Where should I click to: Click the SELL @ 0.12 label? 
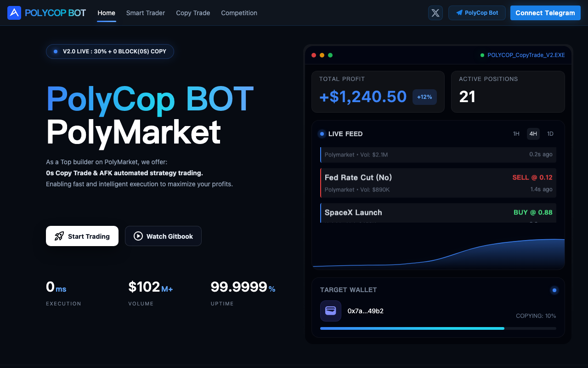point(532,178)
